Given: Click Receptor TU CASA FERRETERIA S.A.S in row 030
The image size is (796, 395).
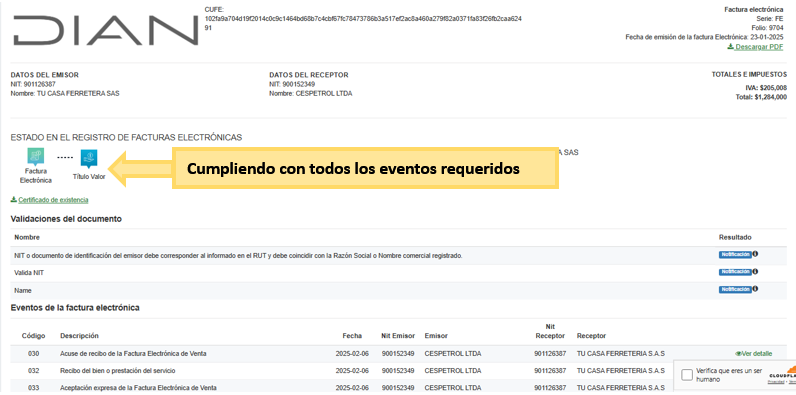Looking at the screenshot, I should (621, 354).
